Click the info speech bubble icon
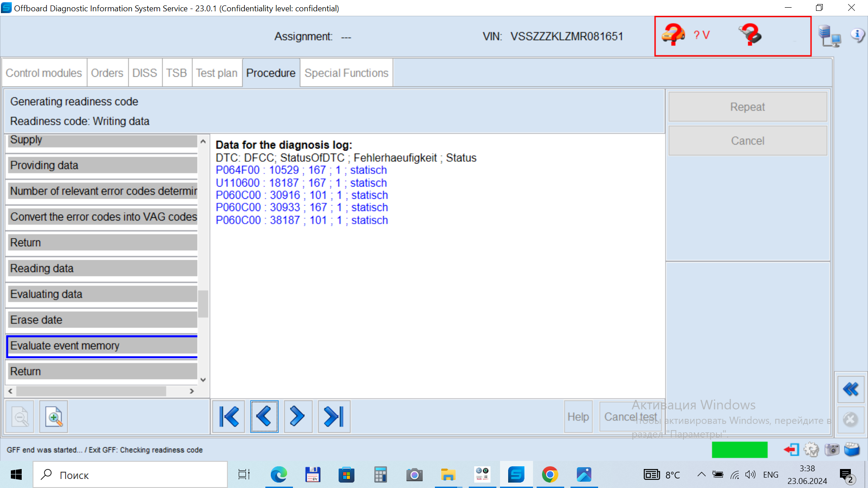Image resolution: width=868 pixels, height=488 pixels. click(857, 35)
